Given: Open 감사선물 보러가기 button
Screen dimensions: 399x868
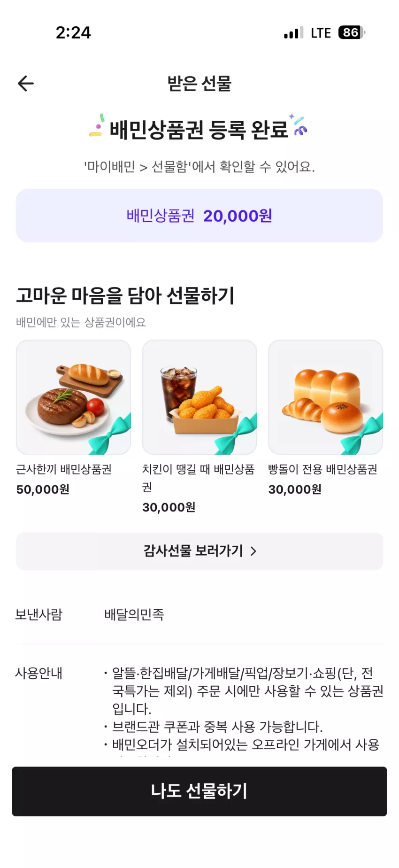Looking at the screenshot, I should tap(199, 551).
